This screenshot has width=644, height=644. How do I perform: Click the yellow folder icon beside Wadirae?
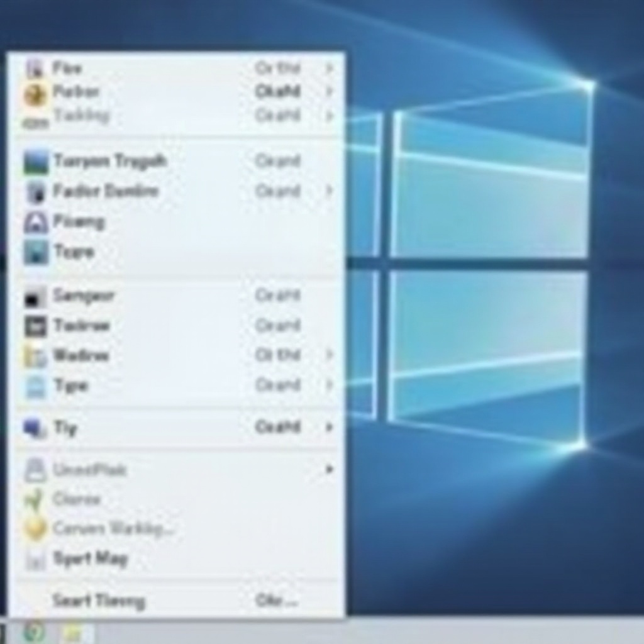[35, 356]
